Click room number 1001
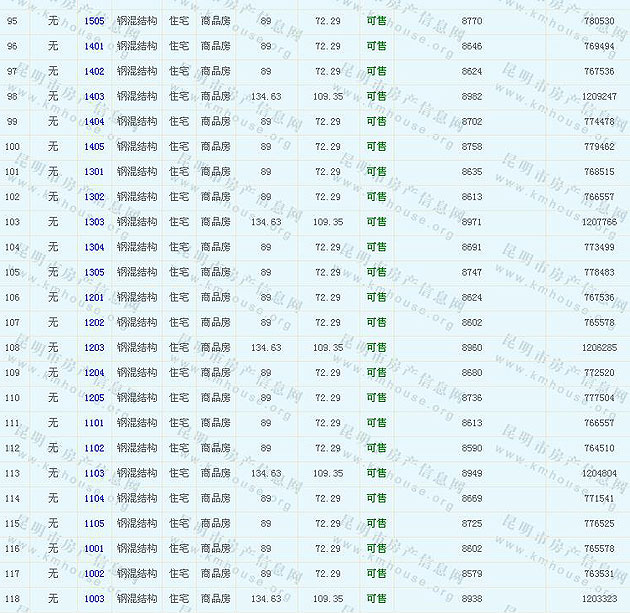 (94, 548)
